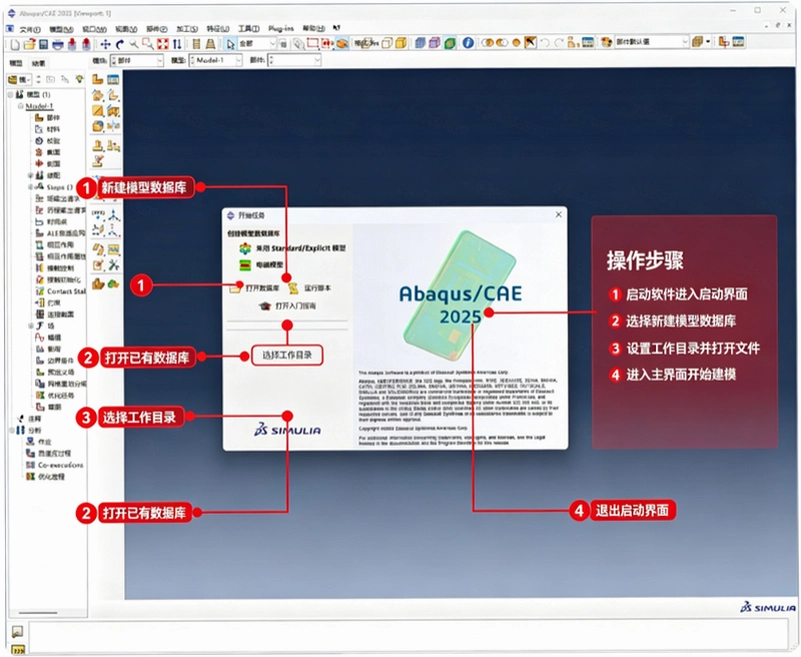Open the selection filter dropdown 全部

click(257, 44)
